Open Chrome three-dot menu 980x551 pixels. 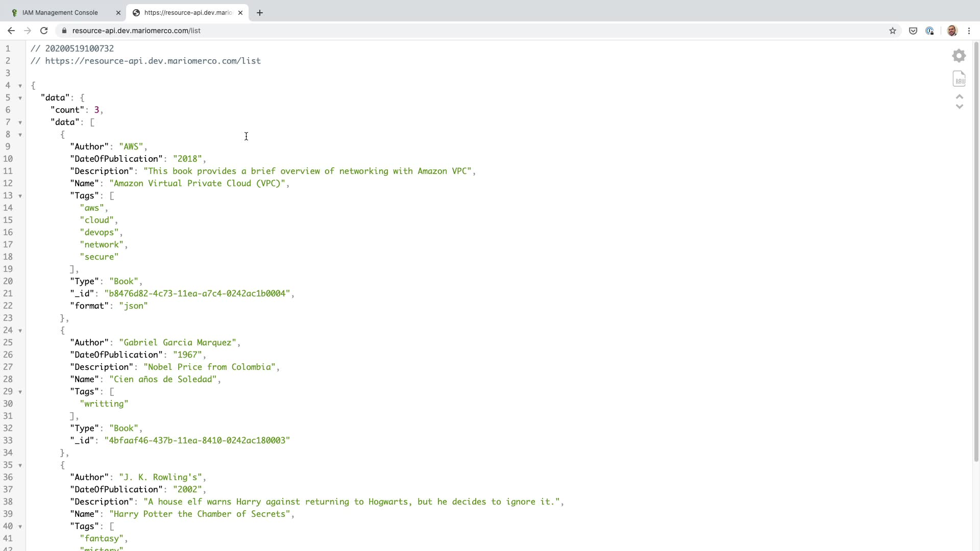click(x=969, y=31)
